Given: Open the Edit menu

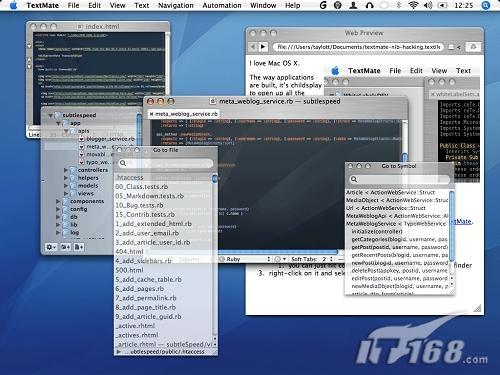Looking at the screenshot, I should 94,5.
